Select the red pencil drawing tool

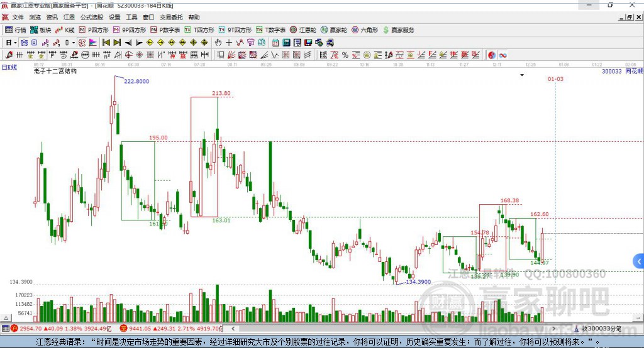click(9, 55)
